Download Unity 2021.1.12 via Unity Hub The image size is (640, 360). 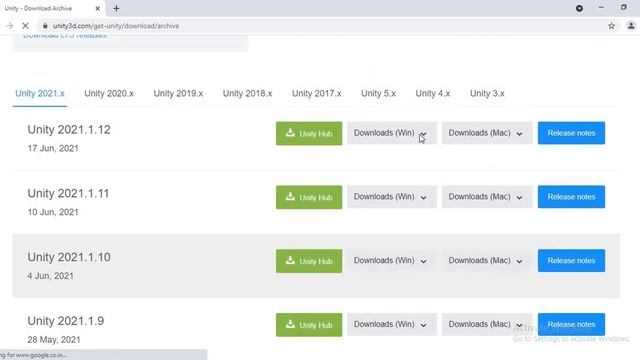[x=309, y=133]
